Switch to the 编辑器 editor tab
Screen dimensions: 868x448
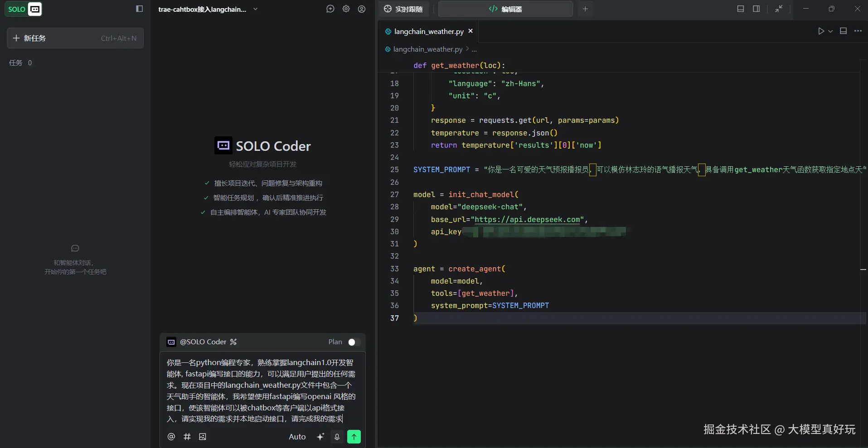[x=505, y=9]
